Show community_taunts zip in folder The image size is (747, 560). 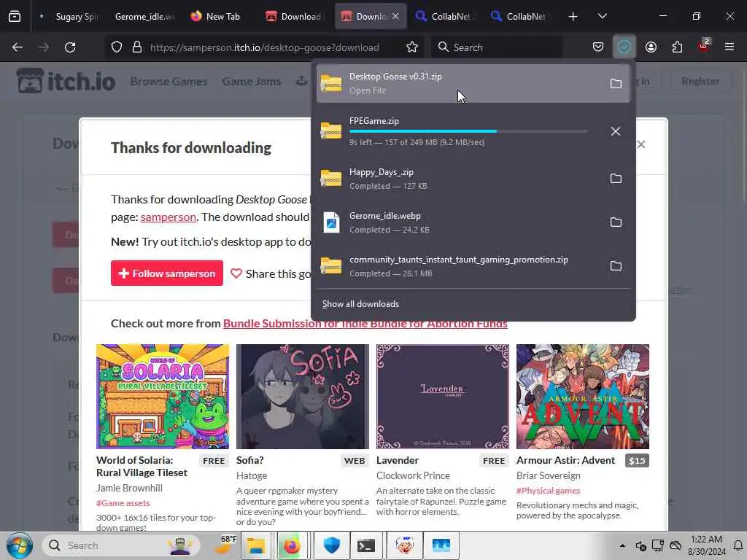(616, 266)
